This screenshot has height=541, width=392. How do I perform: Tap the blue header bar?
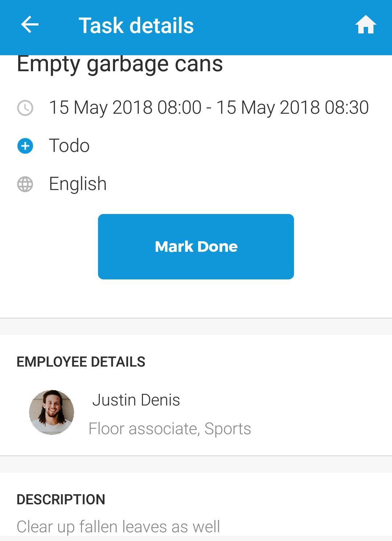[196, 28]
